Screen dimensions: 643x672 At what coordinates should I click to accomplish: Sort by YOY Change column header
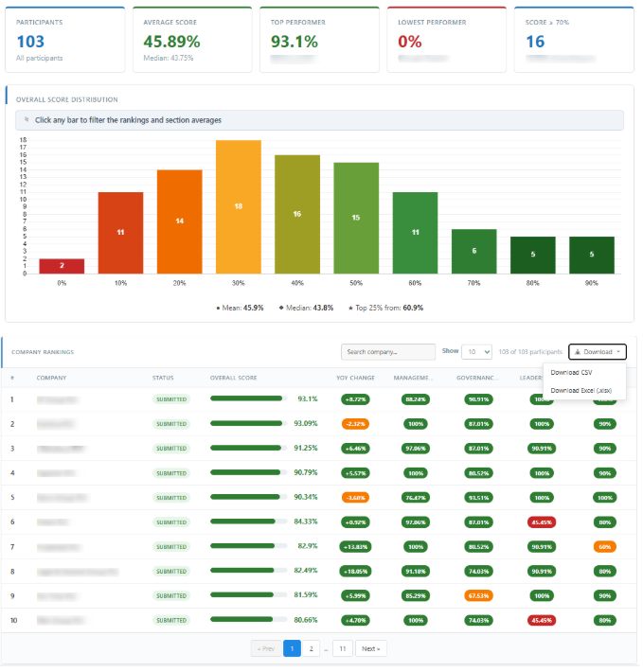click(355, 378)
